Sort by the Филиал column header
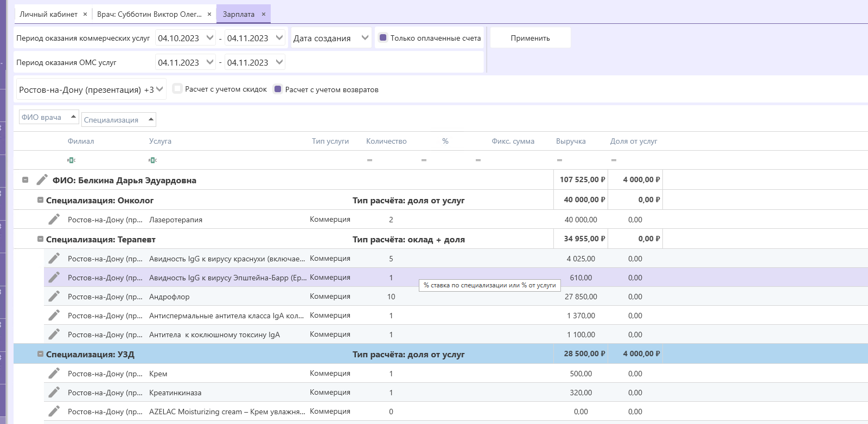 pos(81,141)
